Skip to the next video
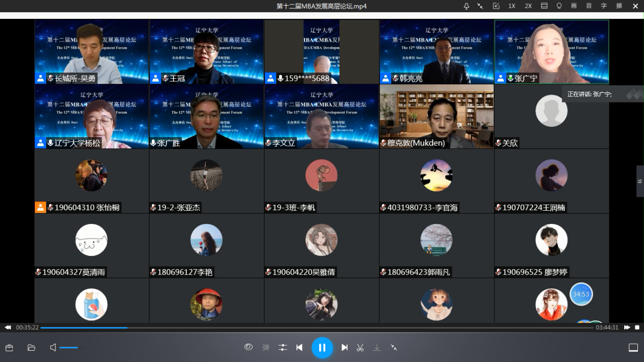Screen dimensions: 644x362 tap(345, 348)
